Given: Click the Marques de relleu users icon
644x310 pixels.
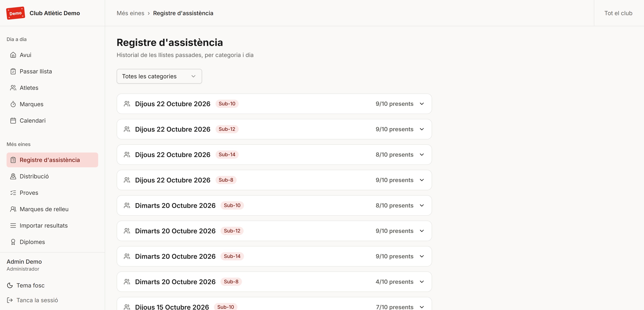Looking at the screenshot, I should (13, 209).
